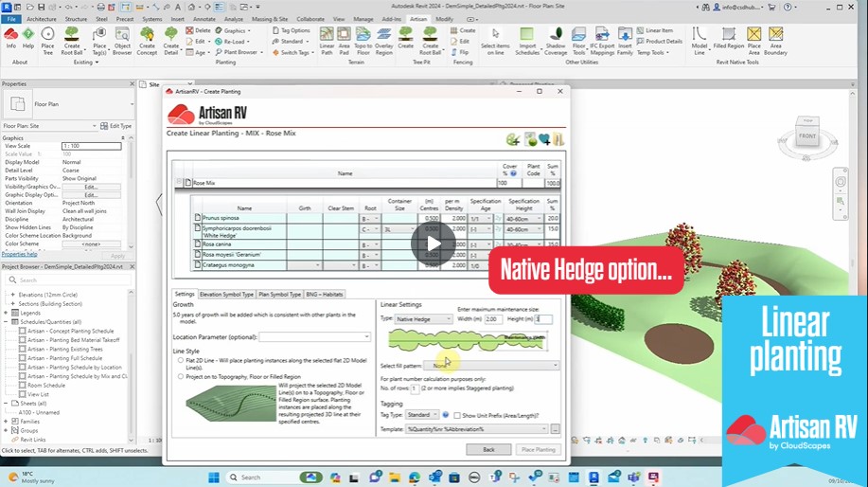Click the Filled Region tool

pyautogui.click(x=728, y=38)
